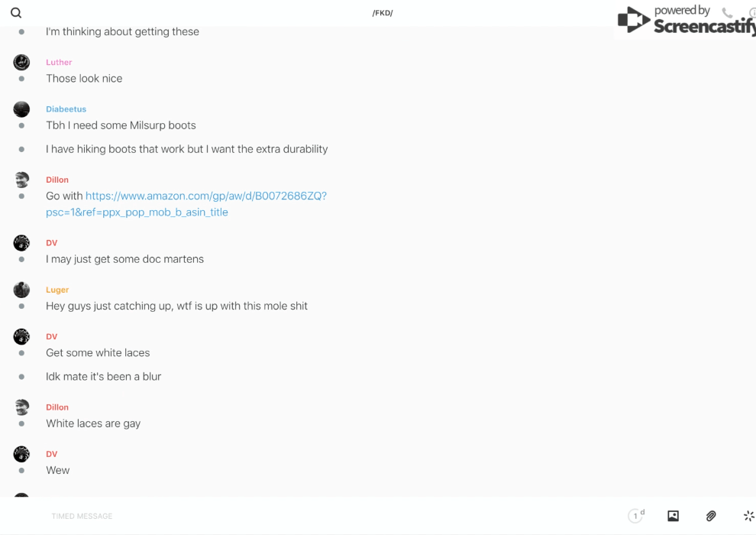Open the search icon in top bar
This screenshot has height=535, width=756.
[16, 13]
